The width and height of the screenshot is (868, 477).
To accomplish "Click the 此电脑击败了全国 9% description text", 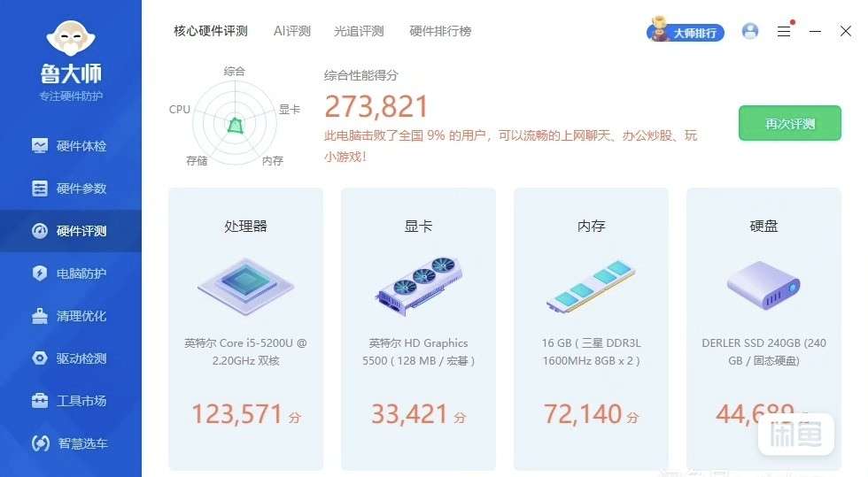I will [510, 146].
